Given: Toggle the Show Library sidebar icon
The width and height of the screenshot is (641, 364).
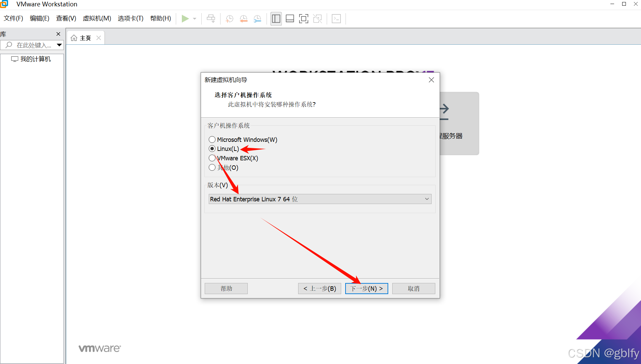Looking at the screenshot, I should tap(276, 18).
